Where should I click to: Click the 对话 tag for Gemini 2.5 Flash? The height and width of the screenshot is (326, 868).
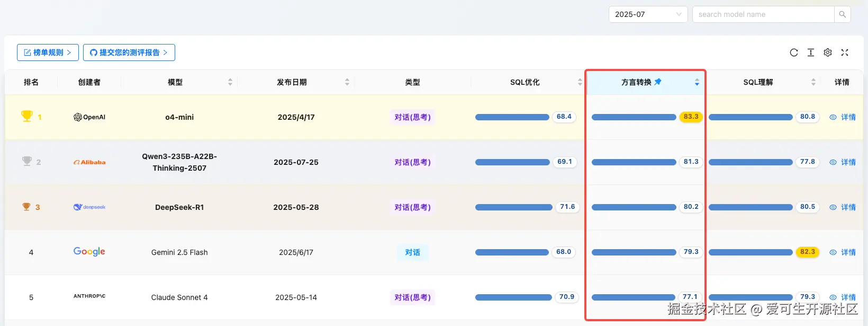pos(412,252)
